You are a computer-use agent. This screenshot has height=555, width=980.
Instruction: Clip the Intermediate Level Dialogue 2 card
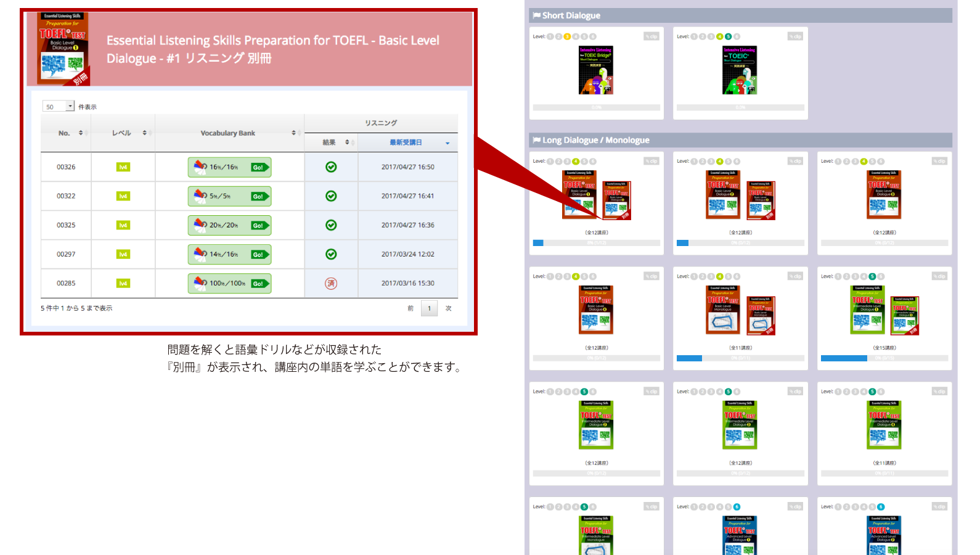pos(651,392)
